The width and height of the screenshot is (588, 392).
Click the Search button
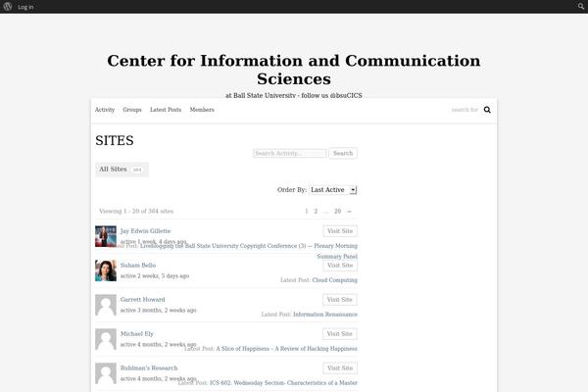coord(343,153)
